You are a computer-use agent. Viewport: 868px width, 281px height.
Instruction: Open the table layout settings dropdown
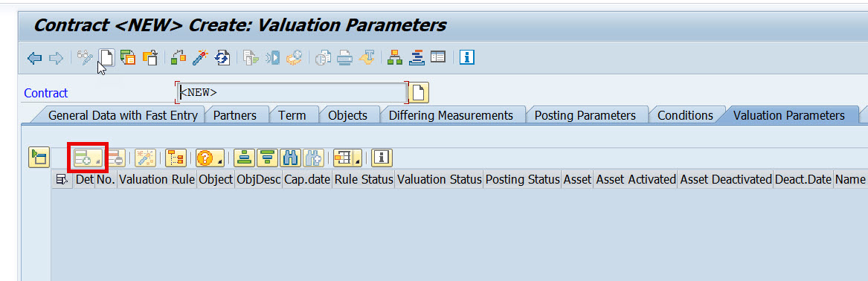click(347, 158)
